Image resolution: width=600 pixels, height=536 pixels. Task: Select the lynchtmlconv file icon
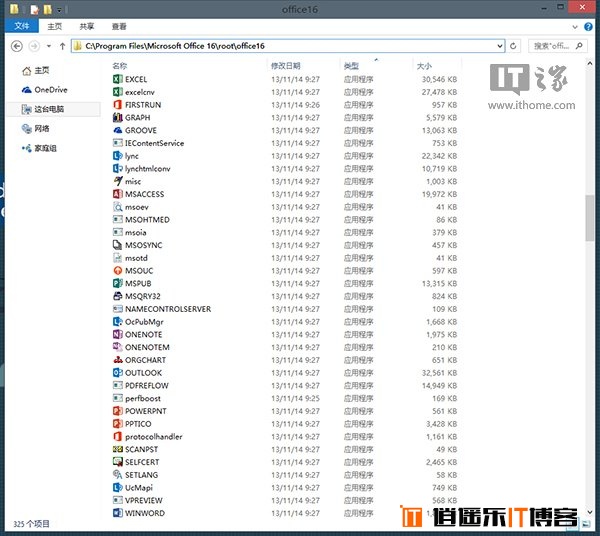tap(117, 168)
